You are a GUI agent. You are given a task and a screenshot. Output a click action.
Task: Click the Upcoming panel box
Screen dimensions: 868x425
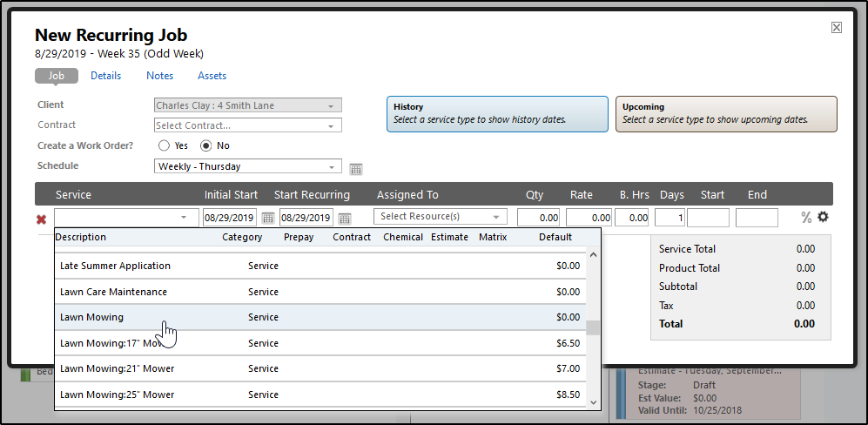[x=726, y=114]
